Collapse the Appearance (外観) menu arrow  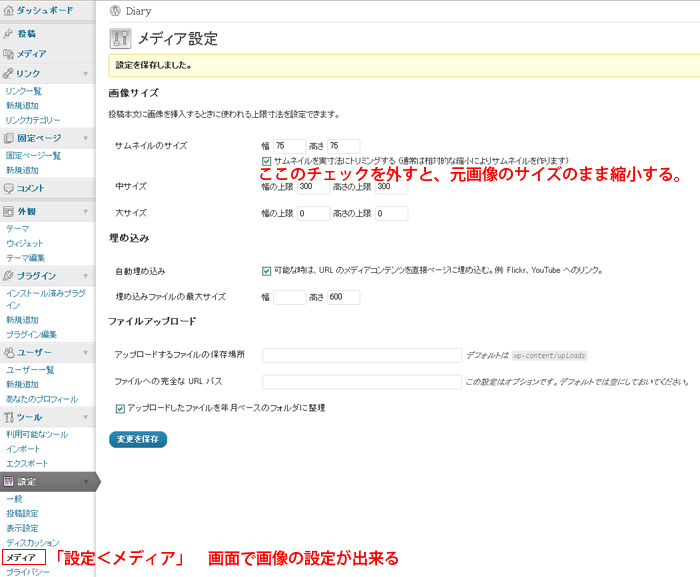pos(85,211)
